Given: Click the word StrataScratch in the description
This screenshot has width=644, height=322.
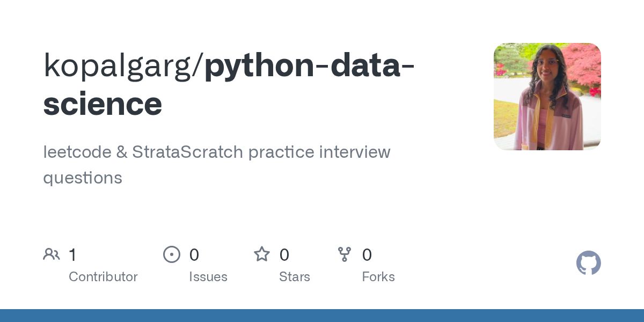Looking at the screenshot, I should [x=187, y=152].
